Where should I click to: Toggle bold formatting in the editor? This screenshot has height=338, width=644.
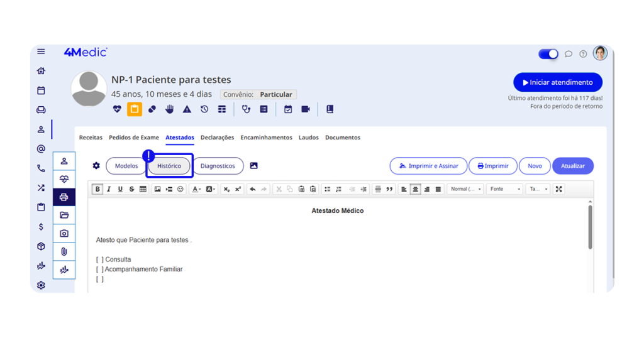click(97, 189)
